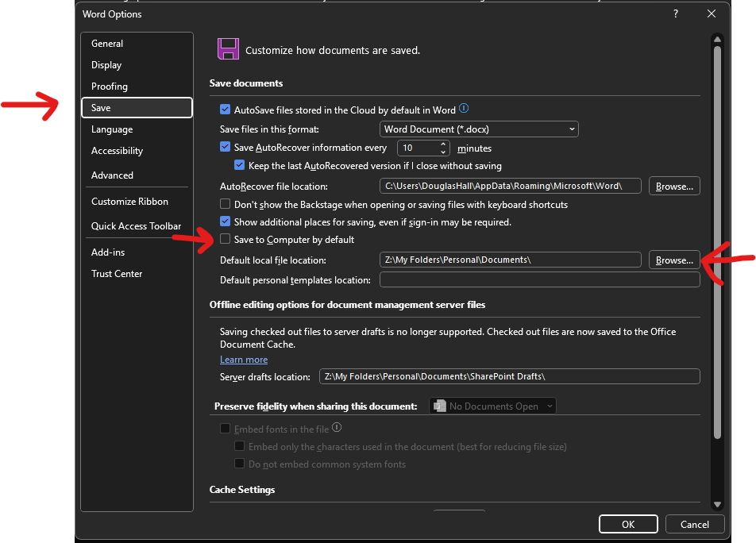The width and height of the screenshot is (756, 543).
Task: Click the scrollbar down arrow
Action: (x=717, y=504)
